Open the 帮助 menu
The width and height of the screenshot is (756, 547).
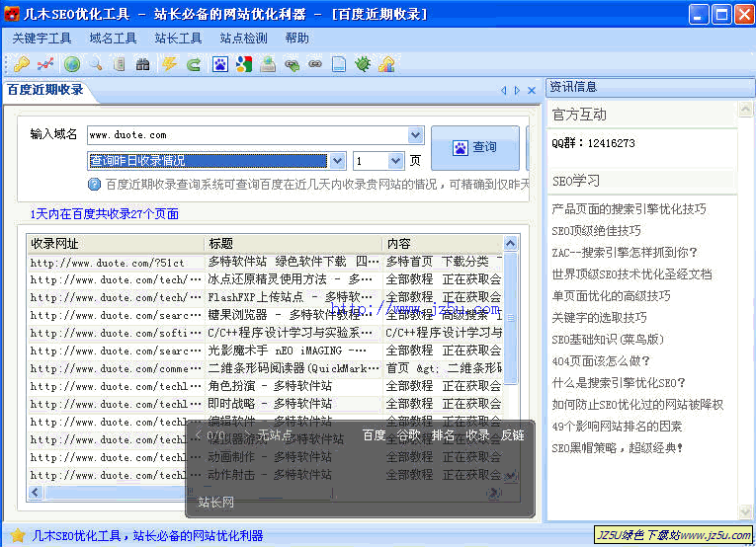(x=297, y=39)
